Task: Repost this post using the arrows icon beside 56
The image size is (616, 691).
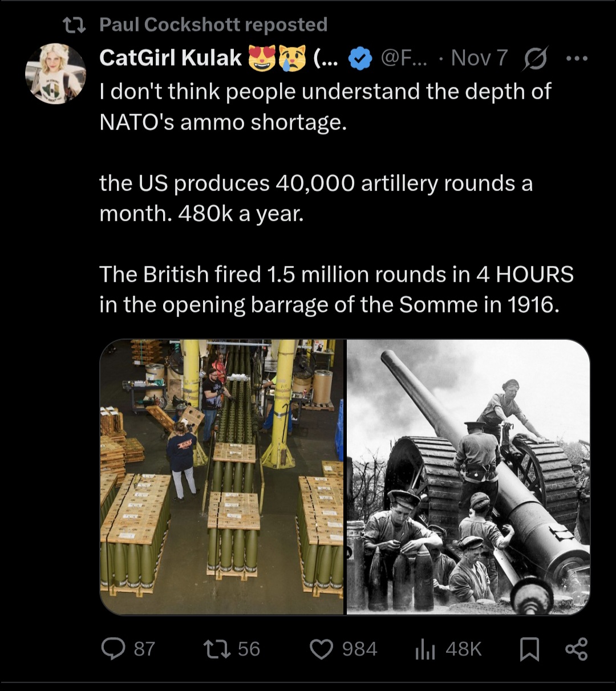Action: point(217,649)
